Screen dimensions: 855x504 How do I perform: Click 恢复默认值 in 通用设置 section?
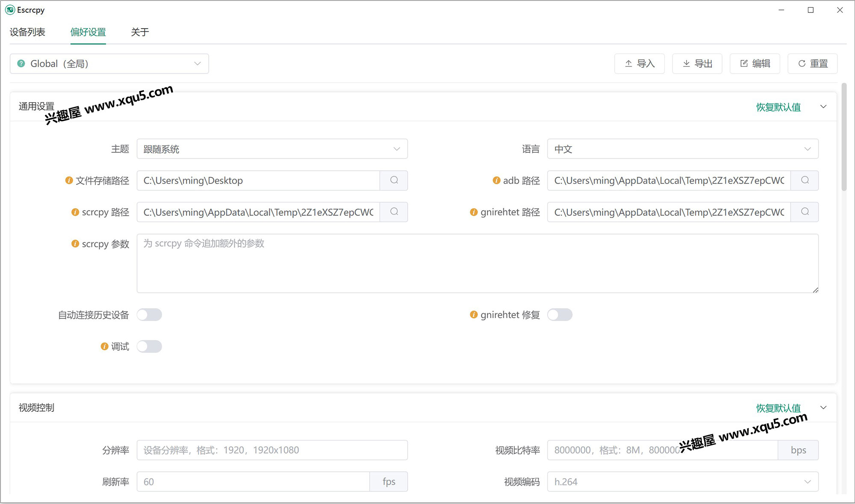click(778, 107)
